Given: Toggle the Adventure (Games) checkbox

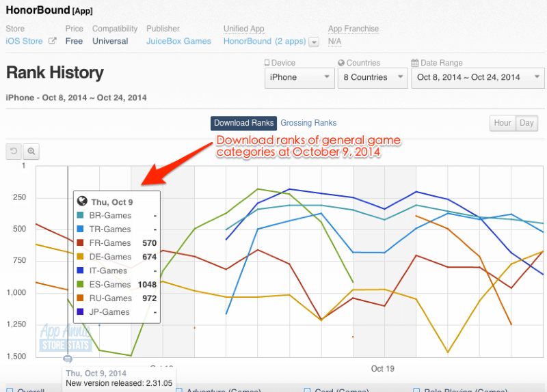Looking at the screenshot, I should pyautogui.click(x=179, y=390).
